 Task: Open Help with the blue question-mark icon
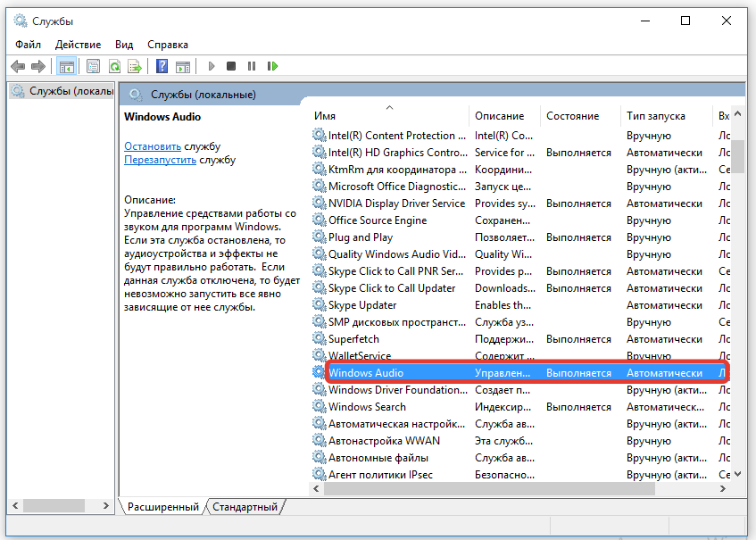tap(162, 66)
